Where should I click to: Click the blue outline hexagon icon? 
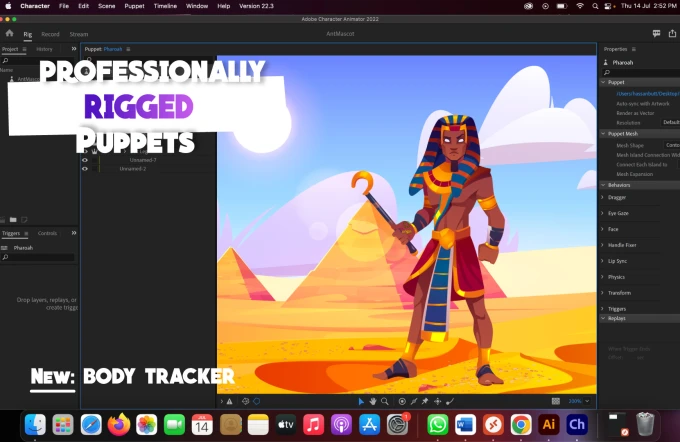(x=257, y=402)
